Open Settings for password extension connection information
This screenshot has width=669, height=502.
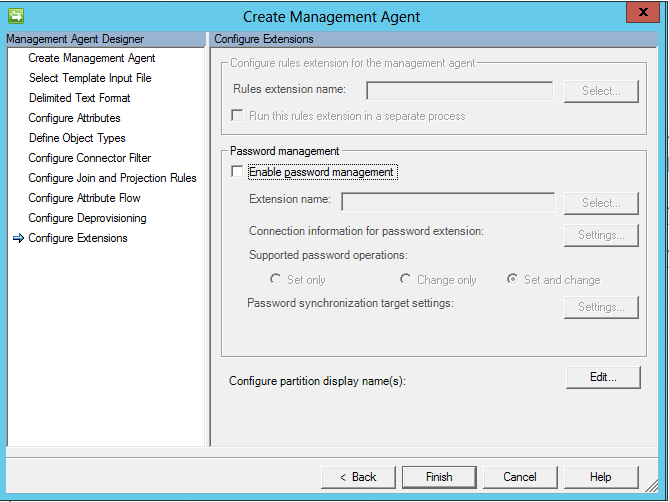tap(601, 235)
